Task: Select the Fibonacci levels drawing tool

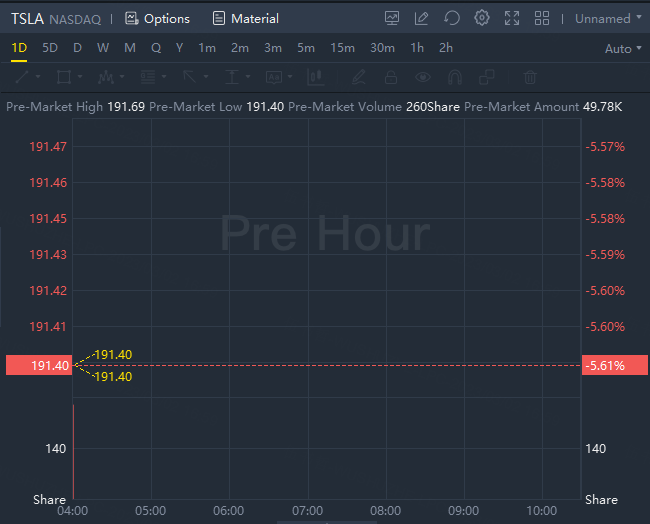Action: click(148, 77)
